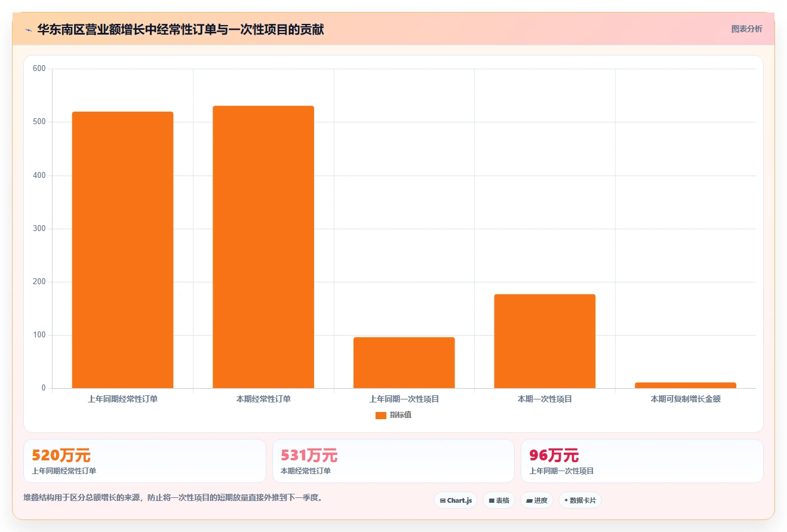Select the small 本期可复制增长金额 bar
787x532 pixels.
(685, 386)
